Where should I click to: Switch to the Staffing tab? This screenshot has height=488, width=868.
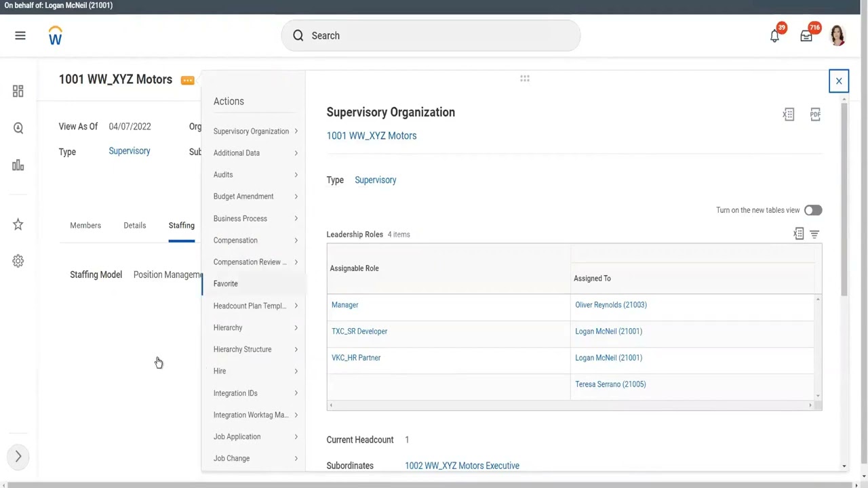click(x=182, y=226)
